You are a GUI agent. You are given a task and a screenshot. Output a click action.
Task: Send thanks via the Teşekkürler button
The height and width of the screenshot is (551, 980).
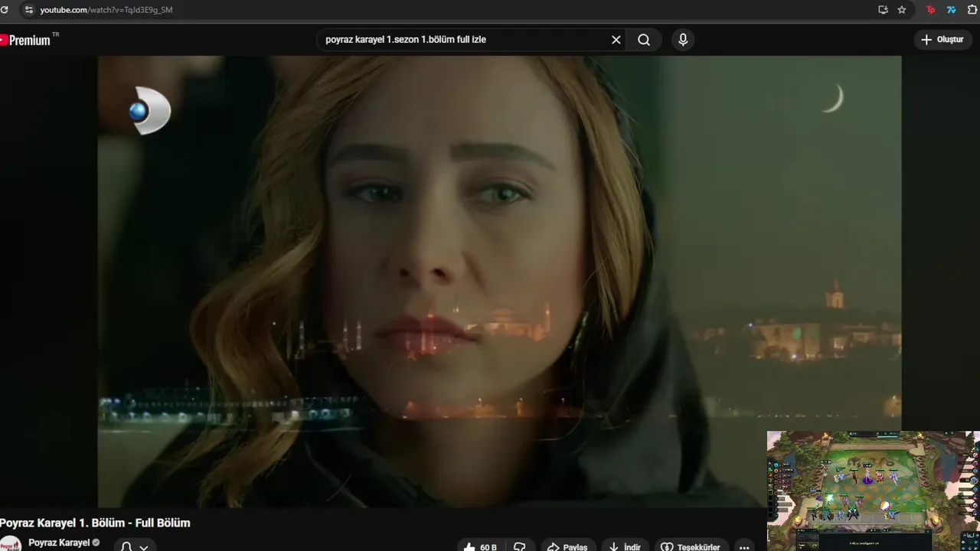pyautogui.click(x=691, y=546)
